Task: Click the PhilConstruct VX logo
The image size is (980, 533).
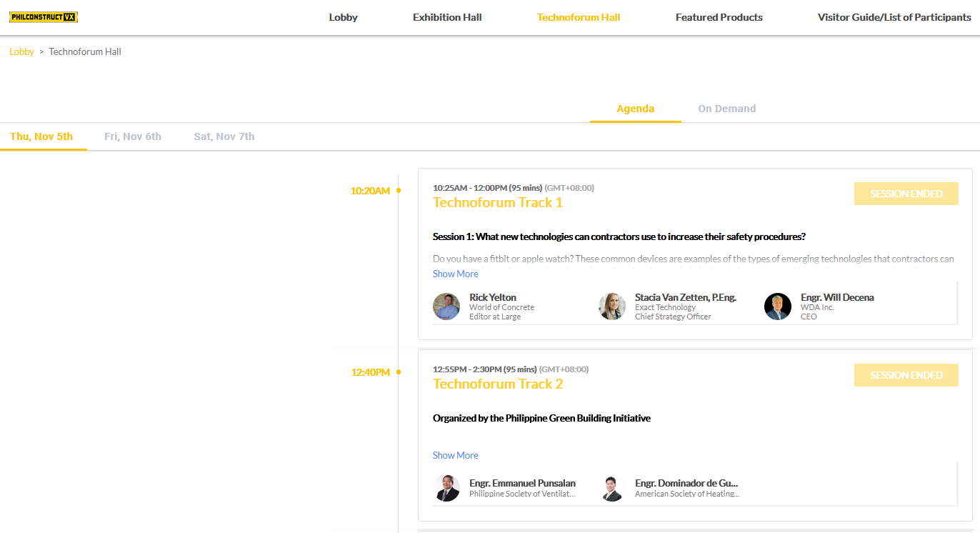Action: pos(44,17)
